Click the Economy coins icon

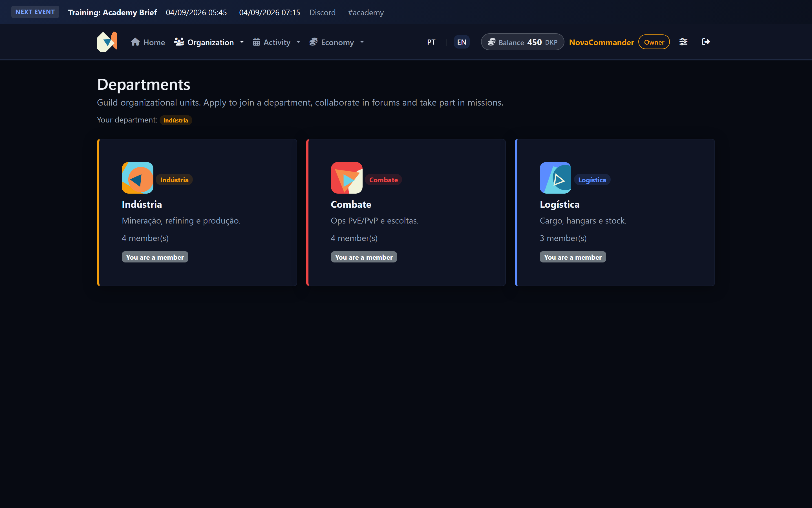tap(314, 42)
